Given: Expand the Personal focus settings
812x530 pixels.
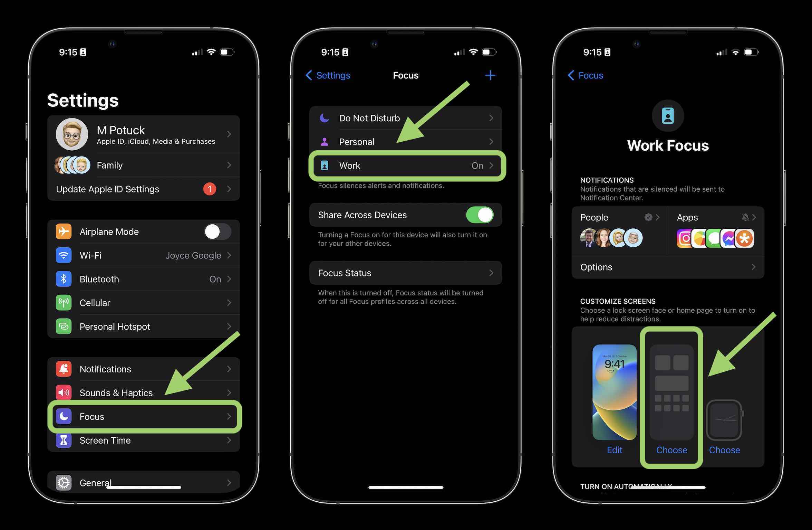Looking at the screenshot, I should pos(405,141).
